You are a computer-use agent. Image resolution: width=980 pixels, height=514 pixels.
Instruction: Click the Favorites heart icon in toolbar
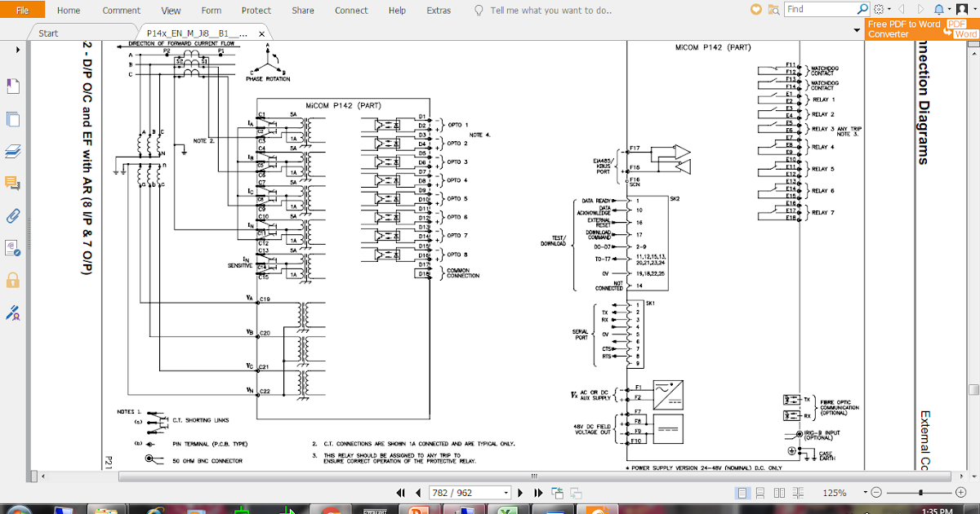click(755, 9)
